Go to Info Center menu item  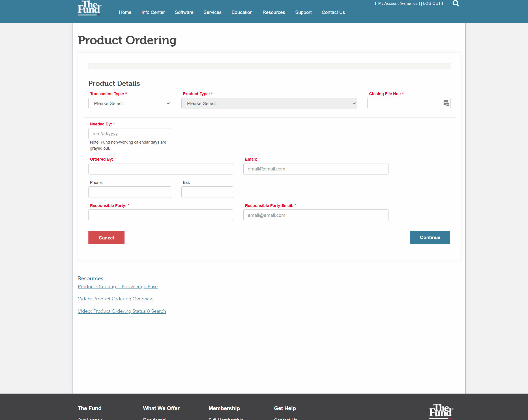click(x=153, y=12)
